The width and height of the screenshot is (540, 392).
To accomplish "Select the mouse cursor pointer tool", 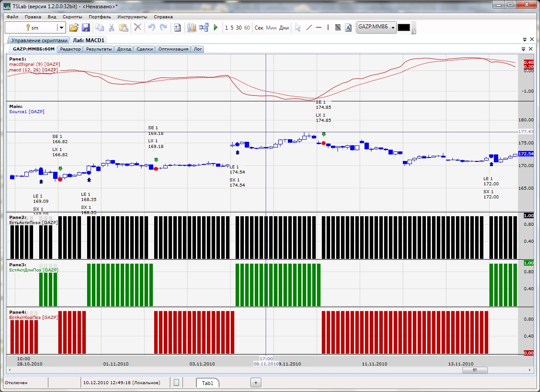I will (298, 27).
